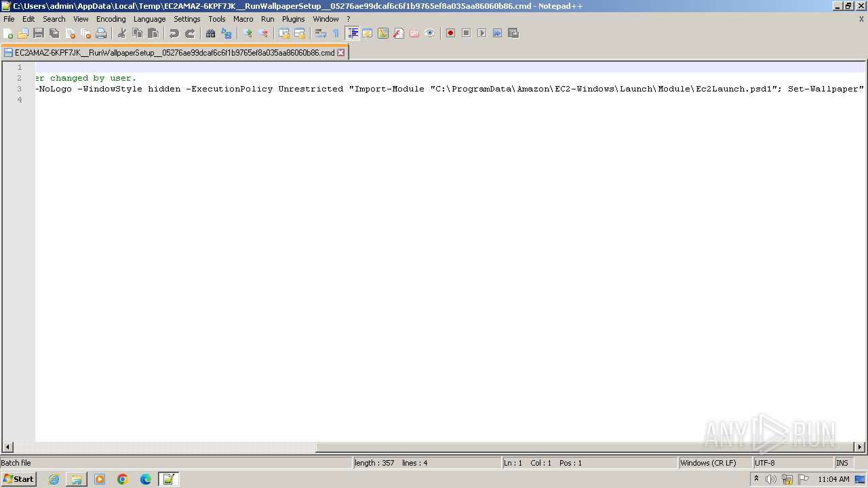Open Chrome from the taskbar

click(123, 479)
